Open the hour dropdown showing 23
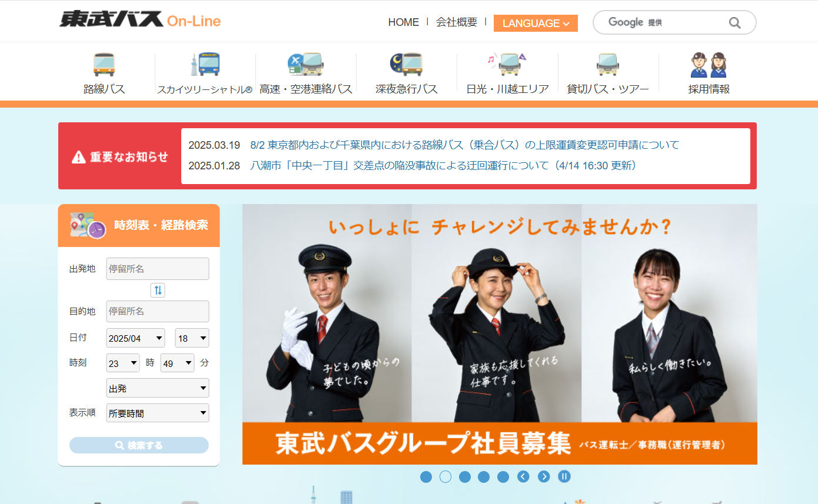818x504 pixels. 123,363
